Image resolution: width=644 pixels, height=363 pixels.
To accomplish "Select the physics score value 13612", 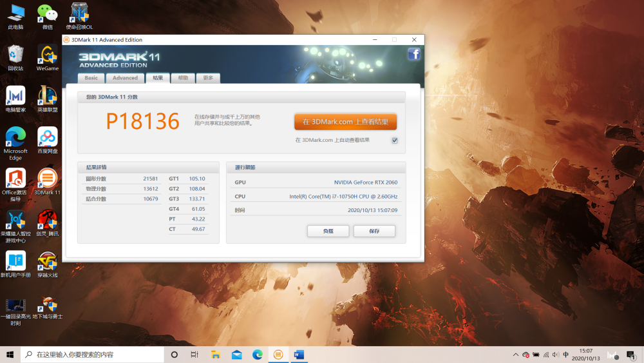I will (x=150, y=189).
